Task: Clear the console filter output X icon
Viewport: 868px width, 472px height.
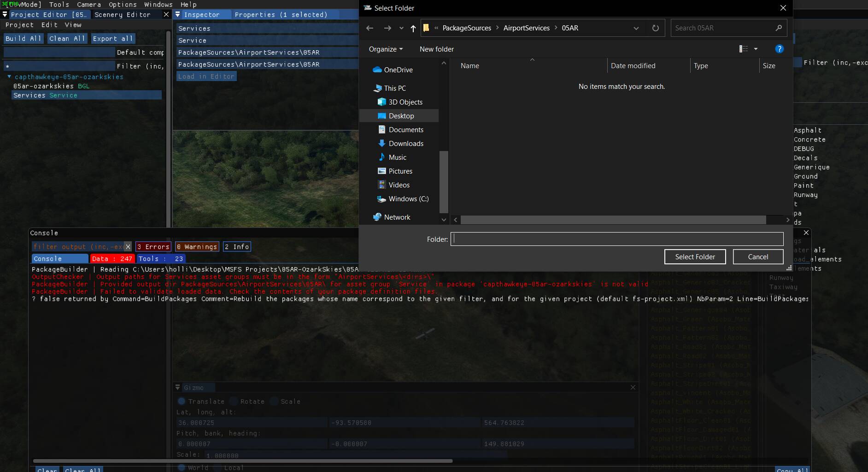Action: (x=128, y=247)
